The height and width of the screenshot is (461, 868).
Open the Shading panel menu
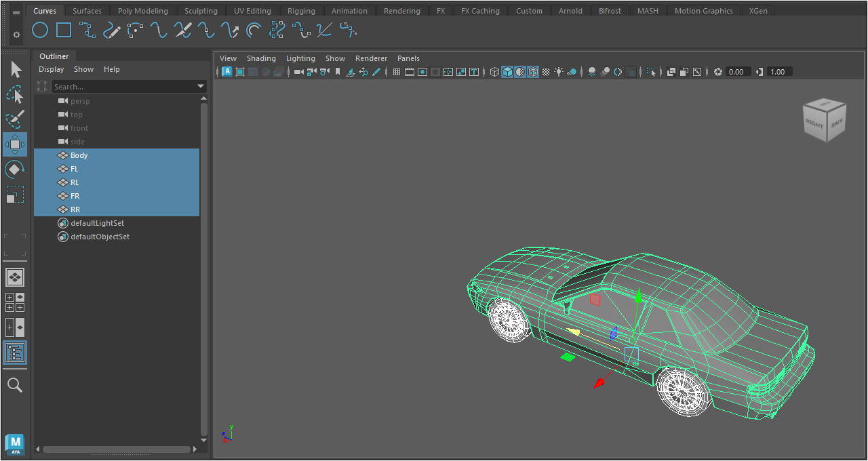pyautogui.click(x=261, y=58)
